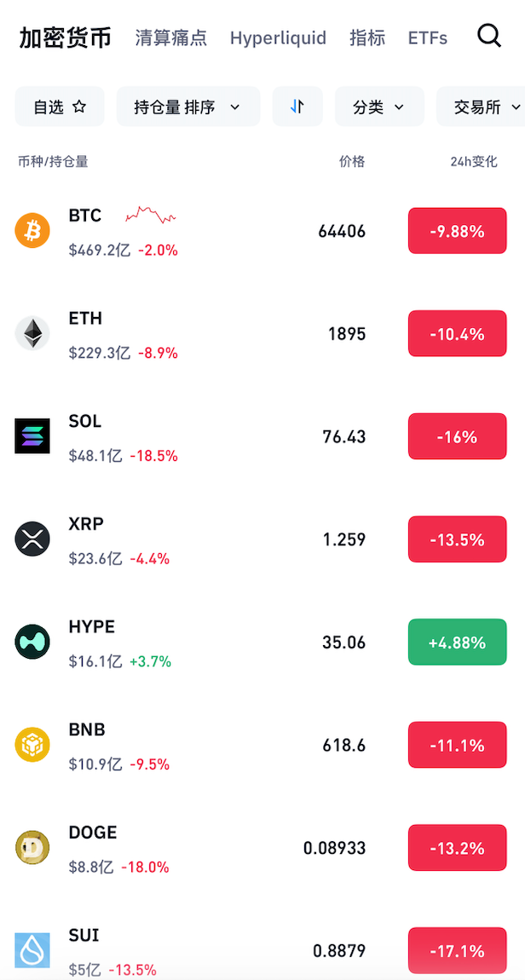Open the ETFs tab
Viewport: 525px width, 980px height.
[x=428, y=37]
